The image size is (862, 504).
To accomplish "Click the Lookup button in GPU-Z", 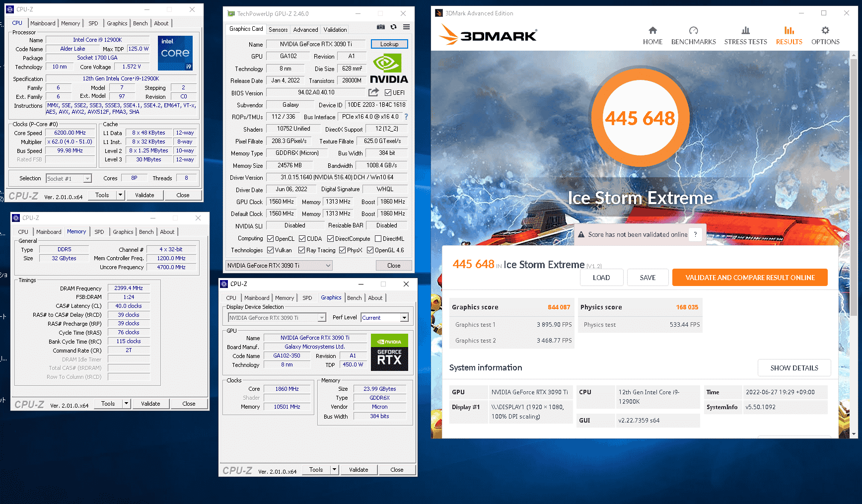I will point(389,44).
